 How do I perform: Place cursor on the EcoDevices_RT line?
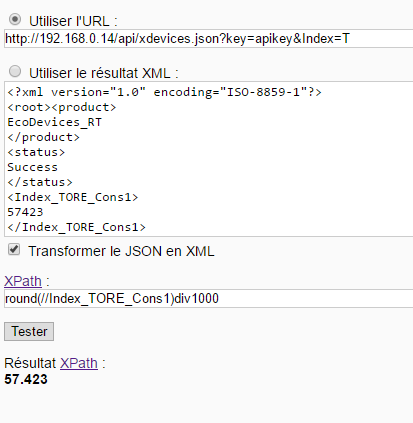(x=54, y=122)
